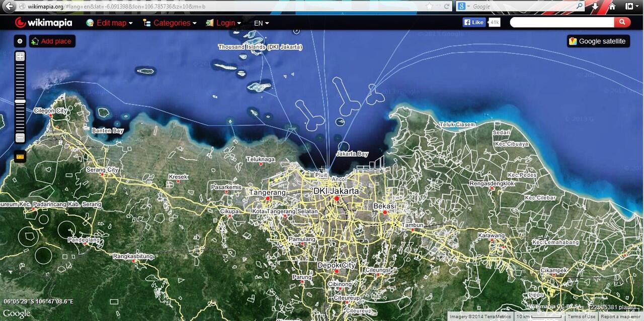
Task: Click the Pamulang label
Action: (302, 240)
